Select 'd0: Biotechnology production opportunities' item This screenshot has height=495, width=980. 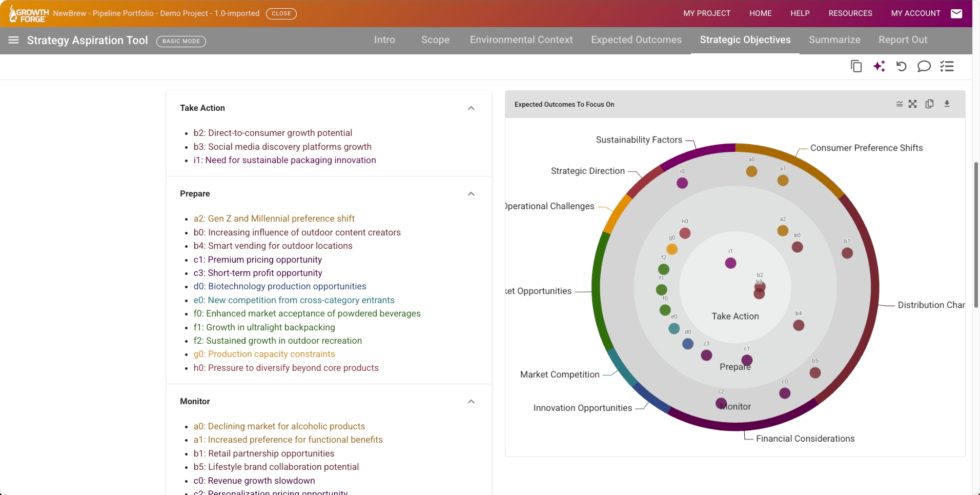click(280, 286)
